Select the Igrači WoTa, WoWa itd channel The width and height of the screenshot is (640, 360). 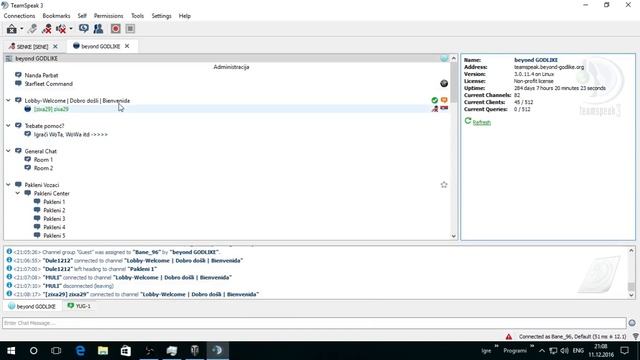tap(70, 134)
